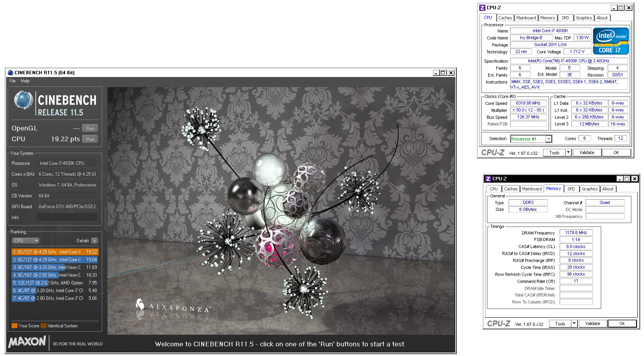This screenshot has height=356, width=644.
Task: Click the AIXSPONZA logo in the render view
Action: point(173,306)
